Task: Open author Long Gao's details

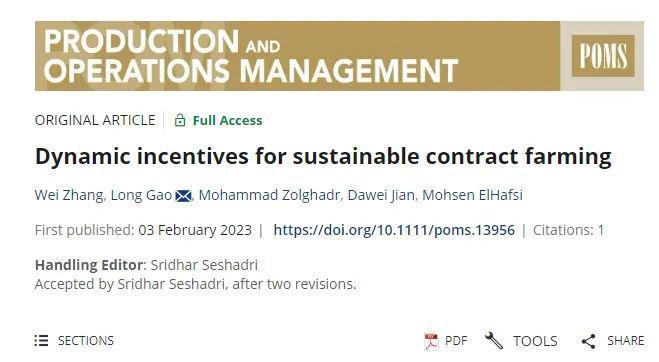Action: coord(141,195)
